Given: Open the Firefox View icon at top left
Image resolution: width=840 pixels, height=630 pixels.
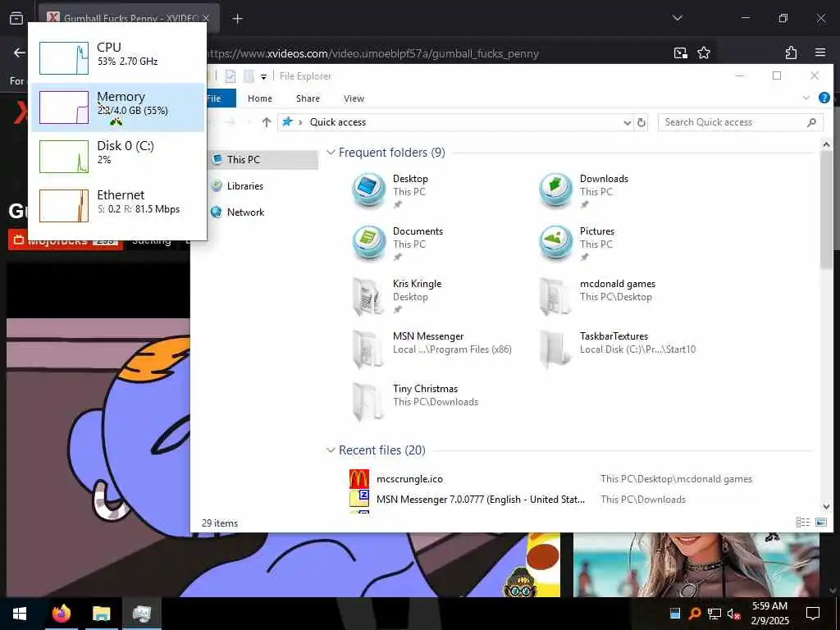Looking at the screenshot, I should point(16,18).
